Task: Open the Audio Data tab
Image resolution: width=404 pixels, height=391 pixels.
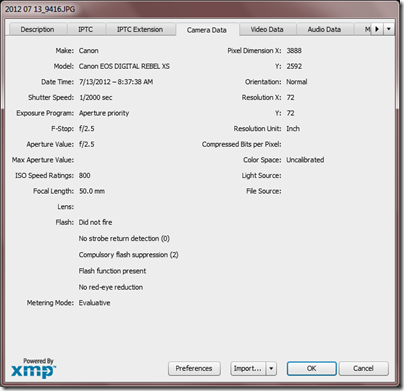Action: pos(324,29)
